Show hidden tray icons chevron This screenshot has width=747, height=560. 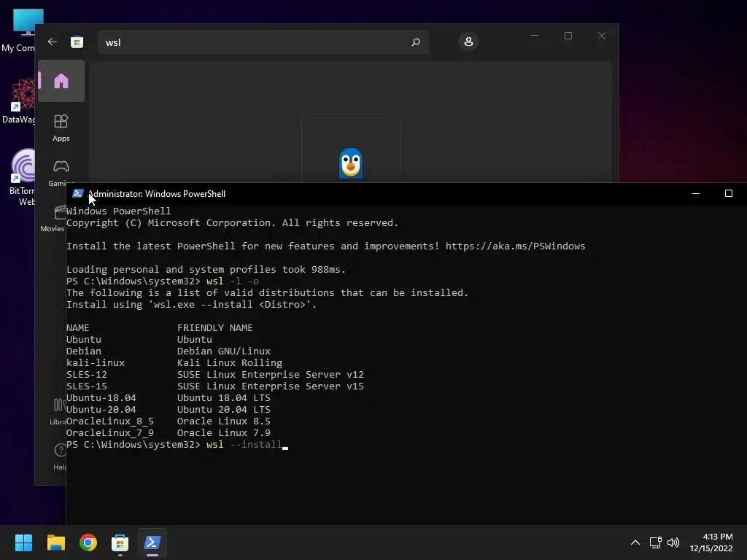[635, 542]
